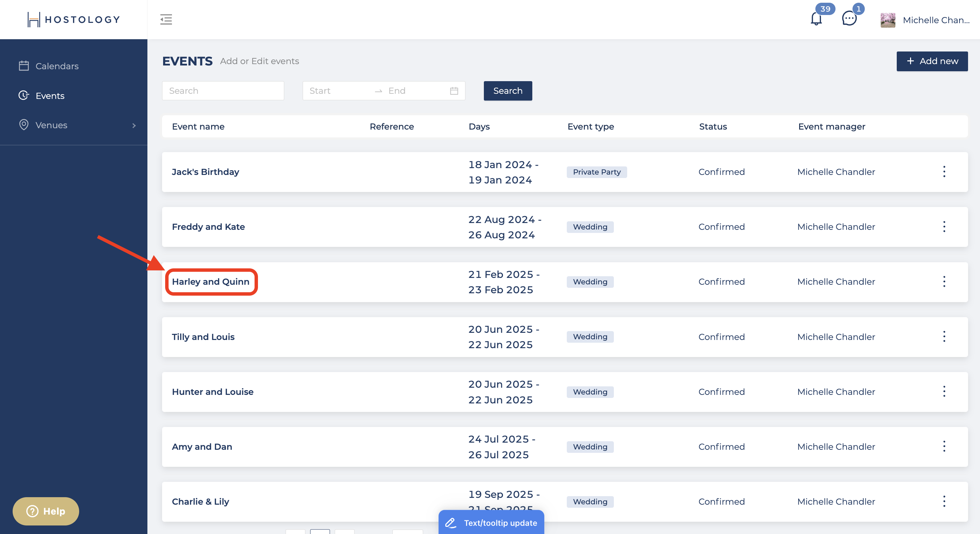
Task: Open the Jack's Birthday event
Action: pyautogui.click(x=205, y=172)
